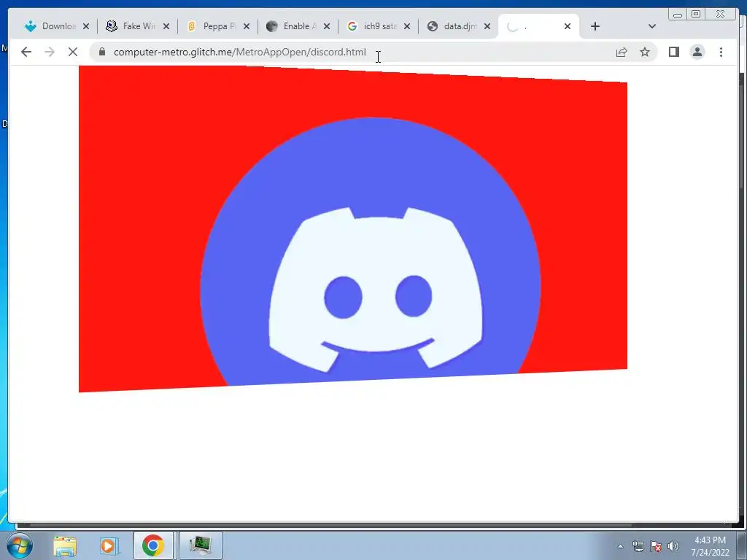The width and height of the screenshot is (747, 560).
Task: Switch to the data.djm tab
Action: 452,26
